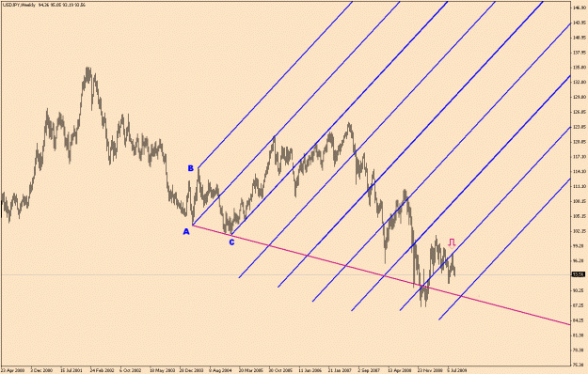The image size is (588, 374).
Task: Click the 15 Jul 2001 date label
Action: pos(72,370)
